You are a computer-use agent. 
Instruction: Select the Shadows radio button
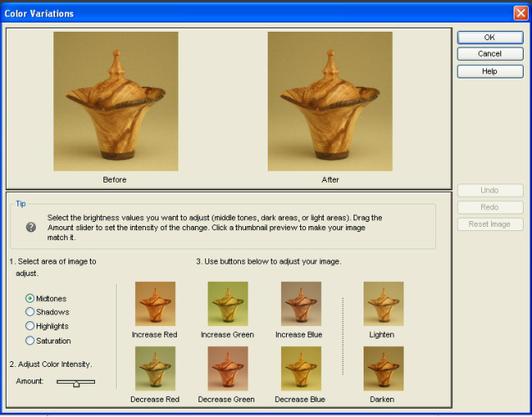[x=31, y=312]
